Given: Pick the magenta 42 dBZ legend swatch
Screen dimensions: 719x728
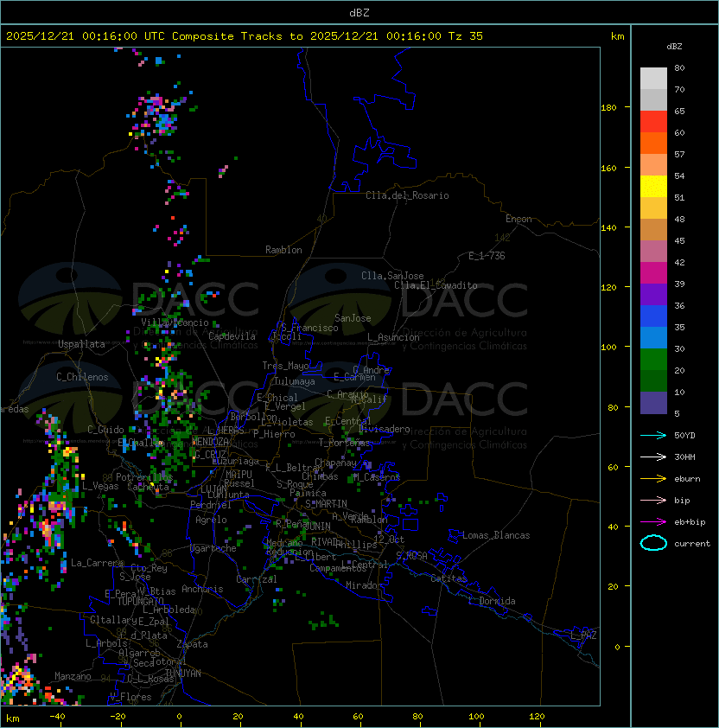Looking at the screenshot, I should click(x=653, y=272).
